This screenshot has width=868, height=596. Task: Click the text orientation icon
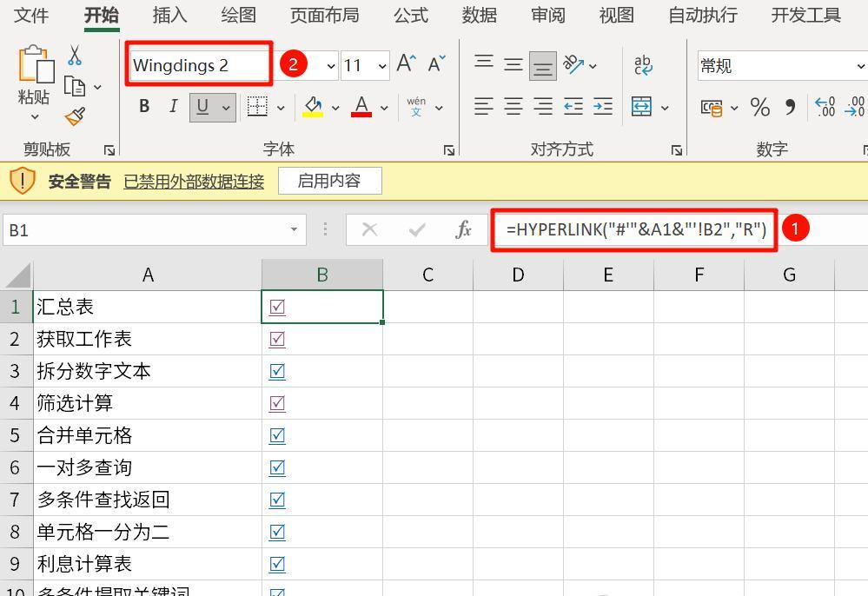573,65
